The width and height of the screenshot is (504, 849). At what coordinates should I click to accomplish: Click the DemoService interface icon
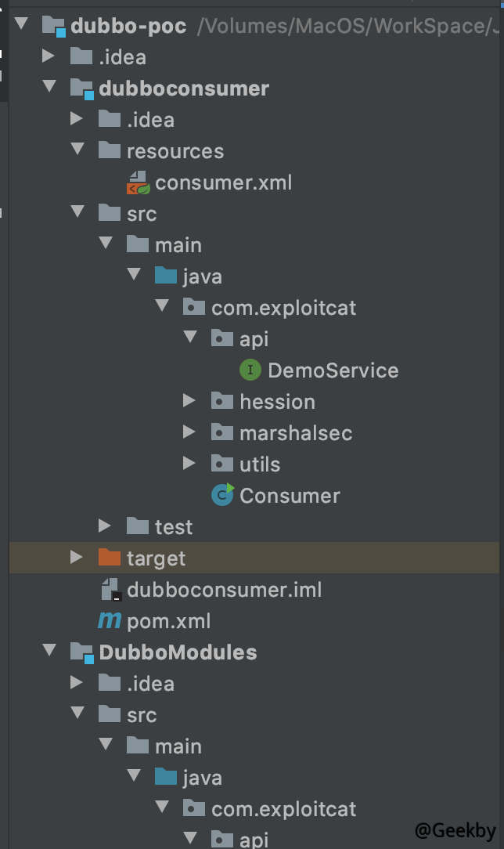pos(250,370)
